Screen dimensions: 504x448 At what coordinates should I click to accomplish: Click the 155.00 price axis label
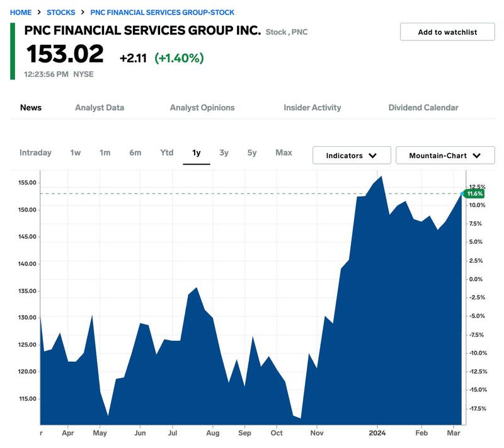pyautogui.click(x=27, y=183)
